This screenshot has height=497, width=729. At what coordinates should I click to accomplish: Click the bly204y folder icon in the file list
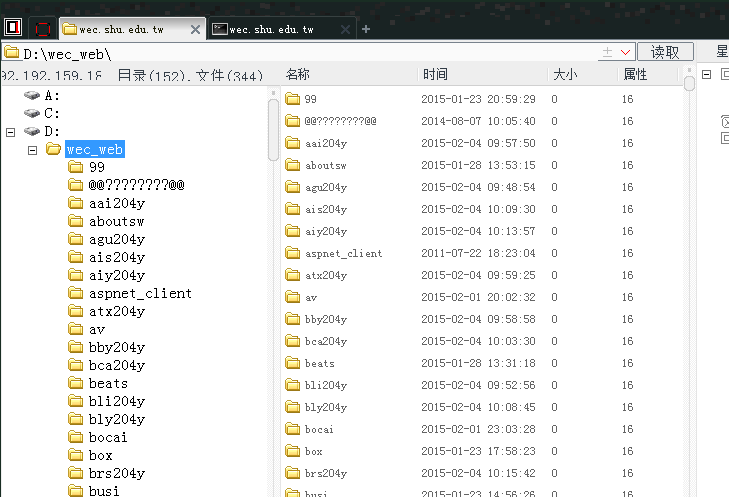tap(292, 407)
